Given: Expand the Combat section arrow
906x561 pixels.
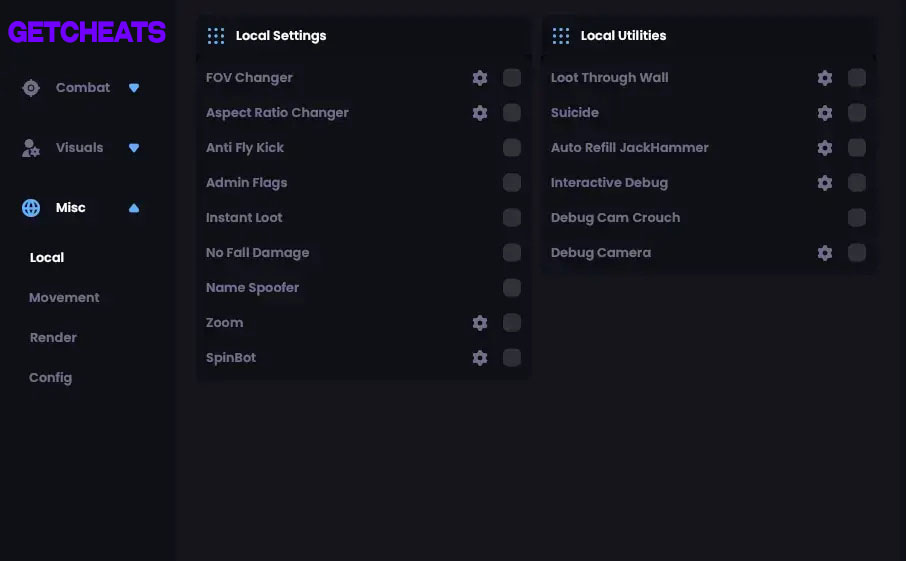Looking at the screenshot, I should [134, 88].
